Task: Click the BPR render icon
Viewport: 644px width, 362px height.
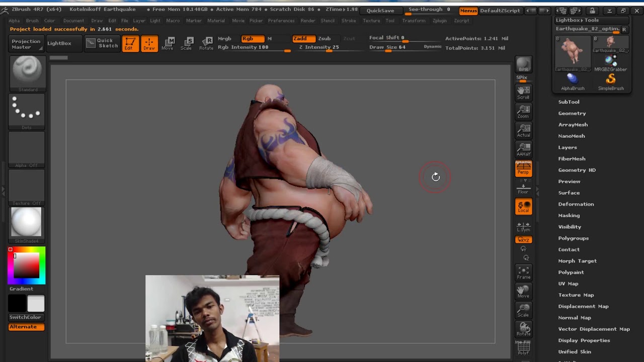Action: tap(523, 64)
